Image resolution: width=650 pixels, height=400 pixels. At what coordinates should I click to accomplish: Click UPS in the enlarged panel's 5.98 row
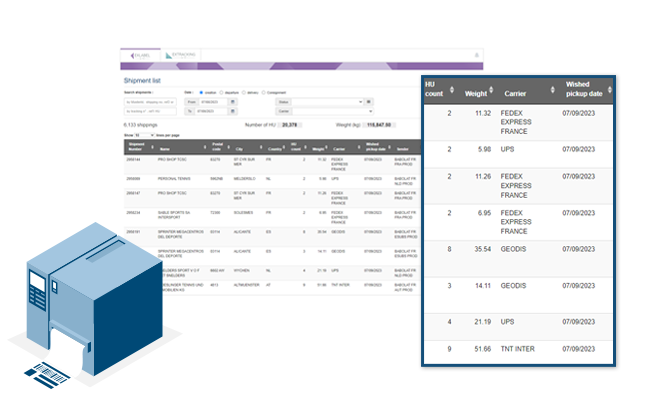(x=507, y=149)
